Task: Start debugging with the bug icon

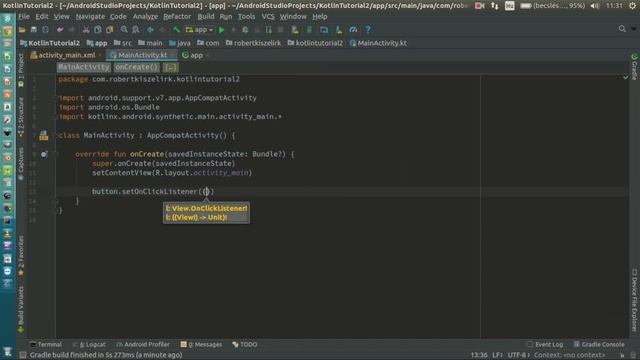Action: [x=245, y=30]
